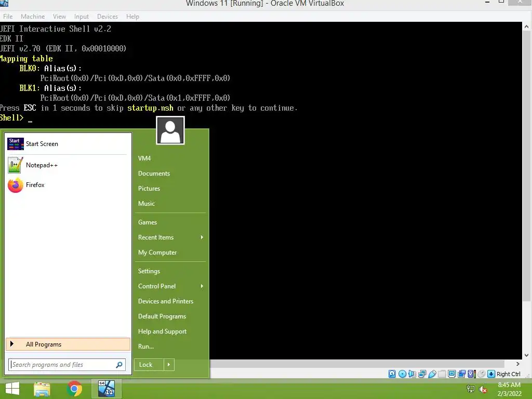532x399 pixels.
Task: Expand the Control Panel submenu arrow
Action: point(202,286)
